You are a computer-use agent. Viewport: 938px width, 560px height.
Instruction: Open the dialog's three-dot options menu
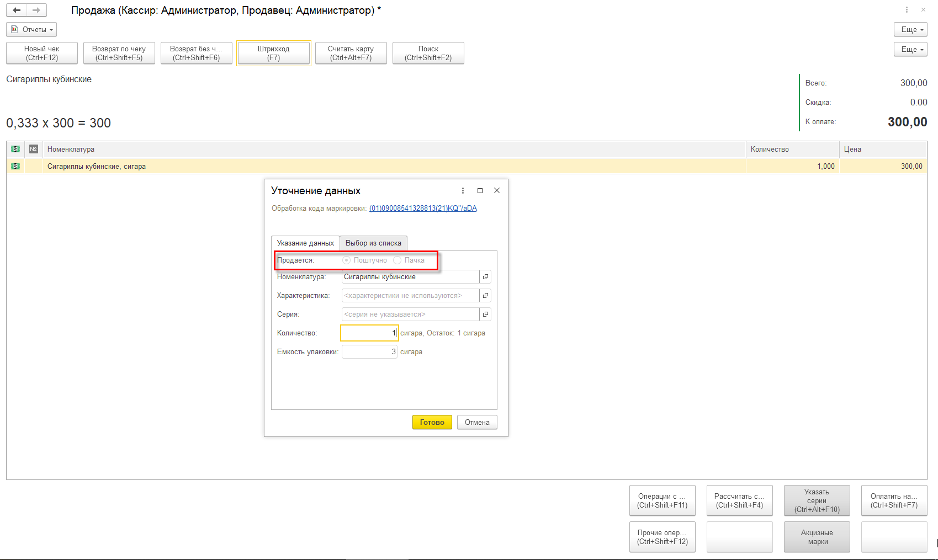[x=463, y=191]
